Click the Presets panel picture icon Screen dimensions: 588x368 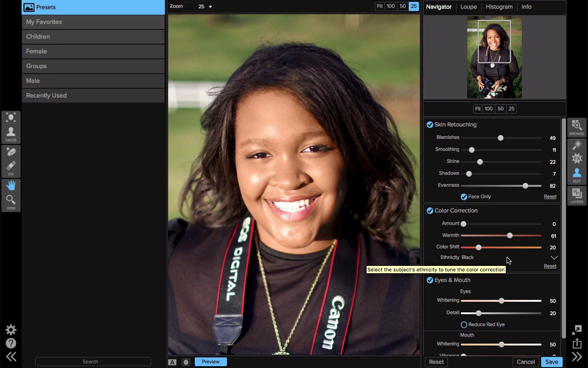29,7
